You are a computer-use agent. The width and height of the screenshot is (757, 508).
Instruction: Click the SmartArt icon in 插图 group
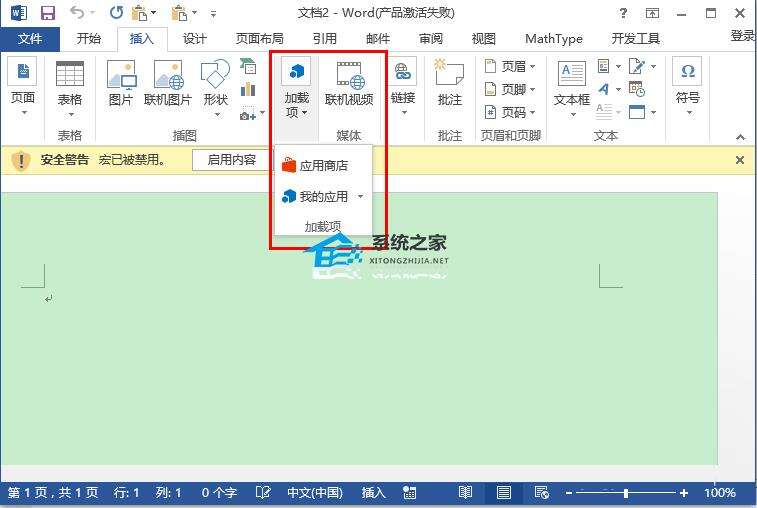pos(248,66)
